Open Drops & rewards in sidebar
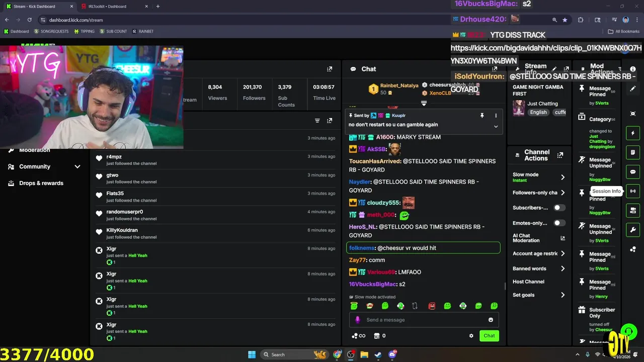644x362 pixels. click(x=41, y=183)
